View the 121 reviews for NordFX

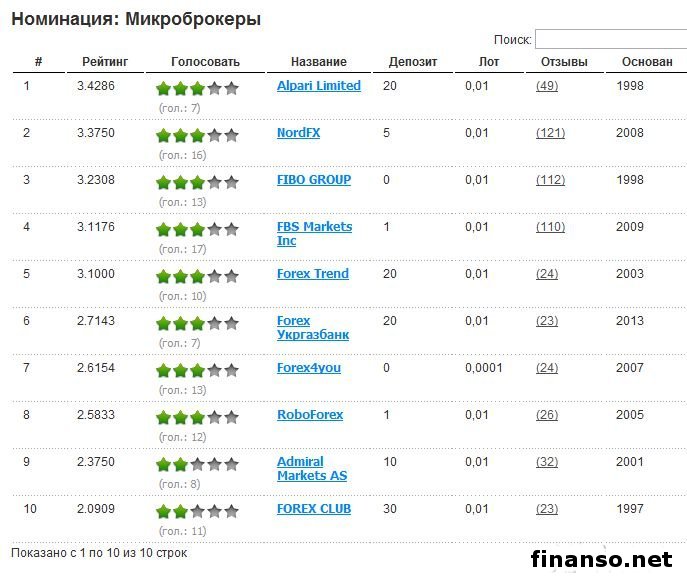[550, 133]
